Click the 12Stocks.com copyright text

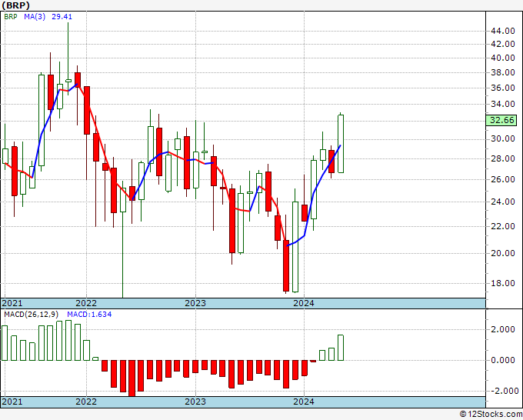(x=491, y=415)
